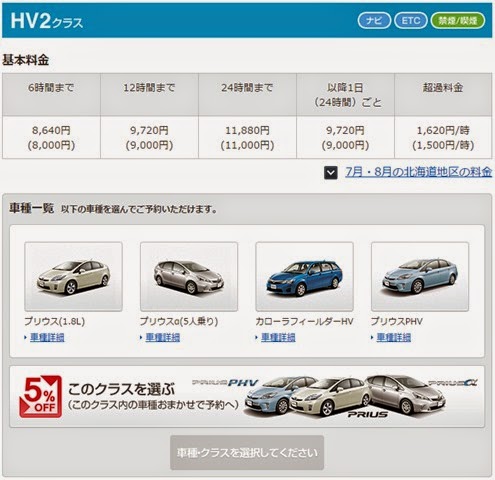Click the カローラフィールダーHV name label
The height and width of the screenshot is (480, 495).
(x=304, y=321)
